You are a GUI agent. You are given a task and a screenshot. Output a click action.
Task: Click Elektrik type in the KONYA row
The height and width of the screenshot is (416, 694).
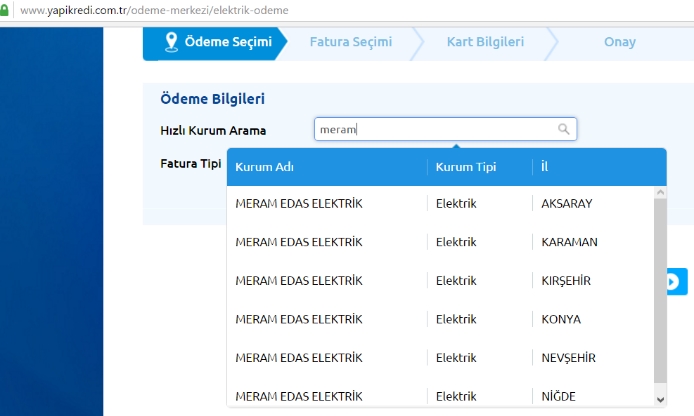tap(456, 319)
